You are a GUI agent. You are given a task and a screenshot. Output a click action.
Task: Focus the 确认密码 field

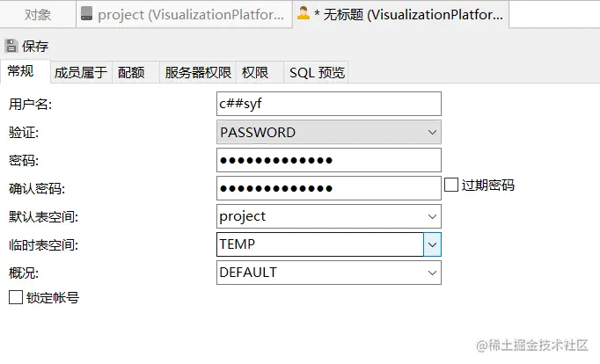point(328,188)
